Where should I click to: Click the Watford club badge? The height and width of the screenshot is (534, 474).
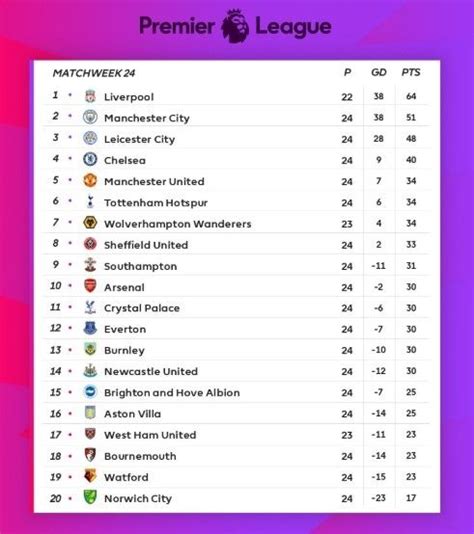pos(90,476)
